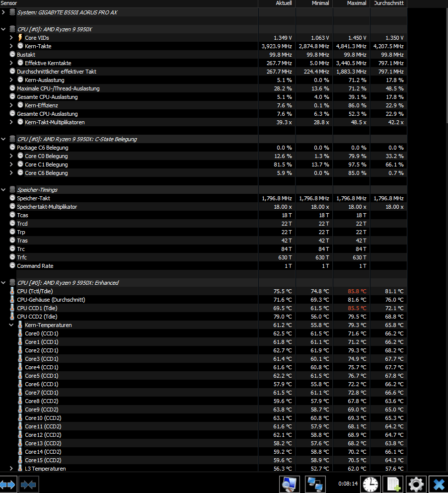This screenshot has width=448, height=493.
Task: Click the chip icon of System GIGABYTE B550I
Action: pyautogui.click(x=12, y=12)
